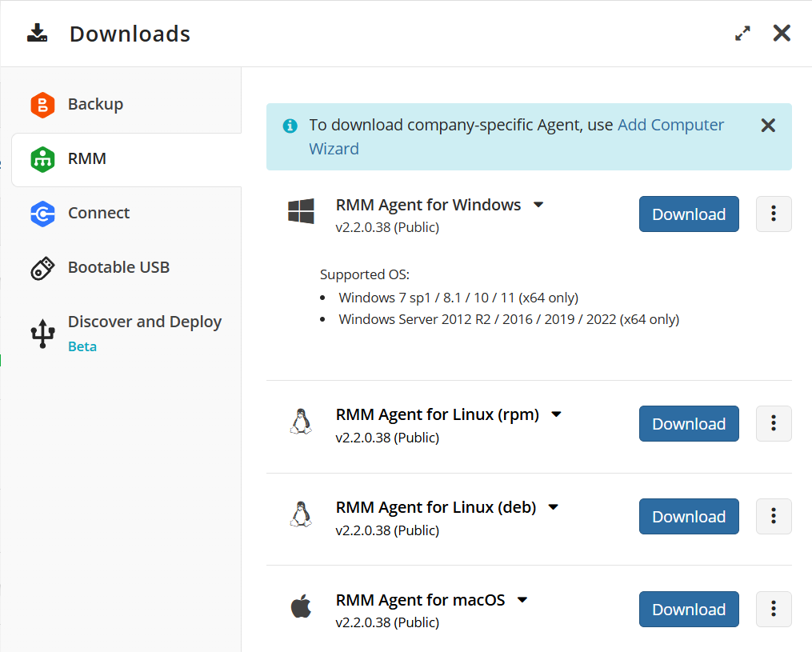
Task: Click the info icon in the blue banner
Action: (290, 126)
